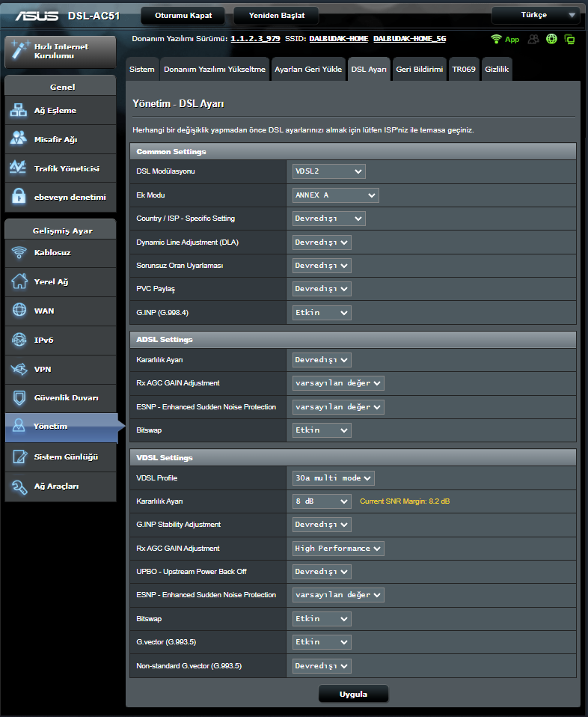
Task: Click the Oturumu Kapat button
Action: point(183,16)
